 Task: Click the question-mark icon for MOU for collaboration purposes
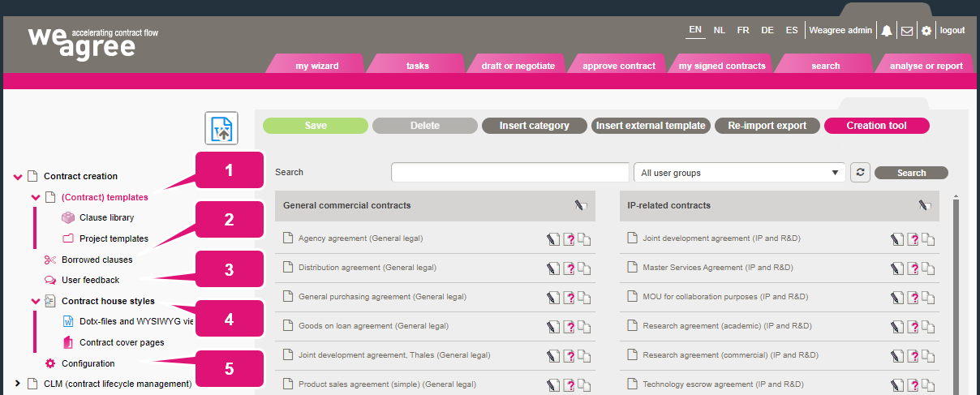[913, 297]
